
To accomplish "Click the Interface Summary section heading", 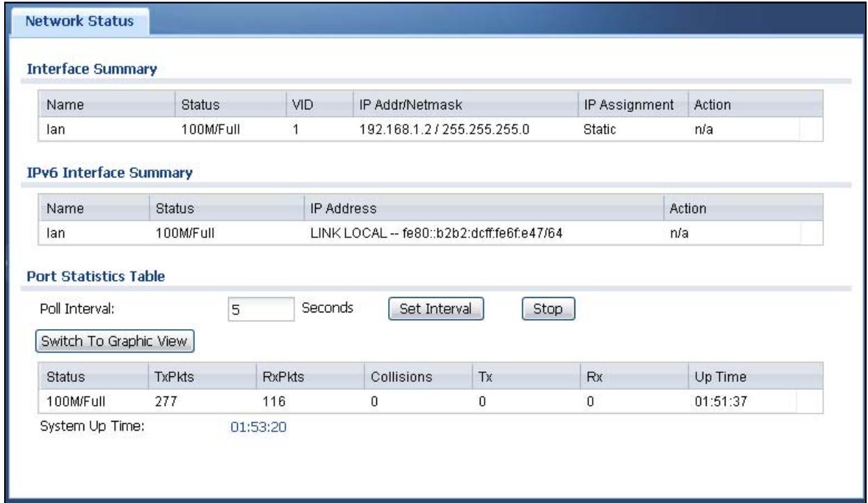I will 92,68.
